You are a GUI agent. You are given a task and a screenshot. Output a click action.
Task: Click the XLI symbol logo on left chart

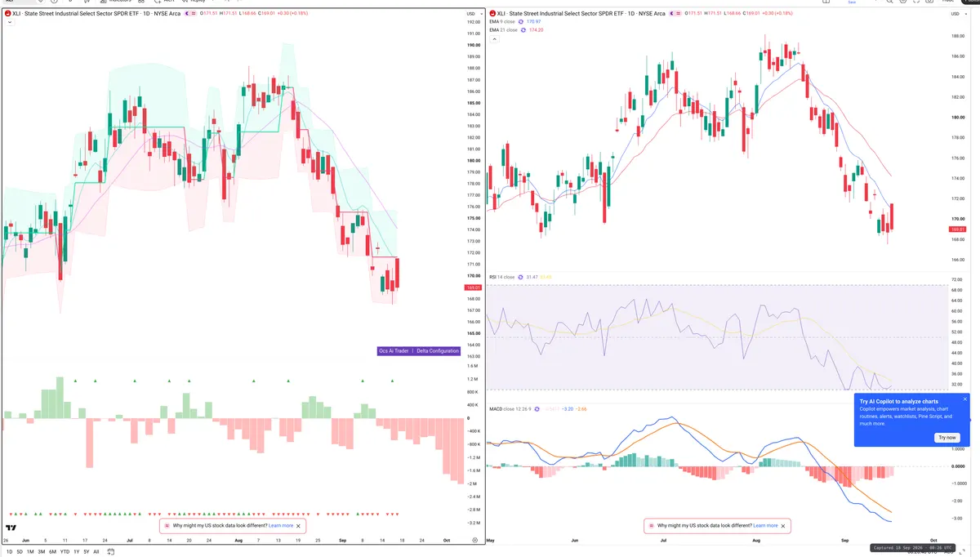coord(8,14)
